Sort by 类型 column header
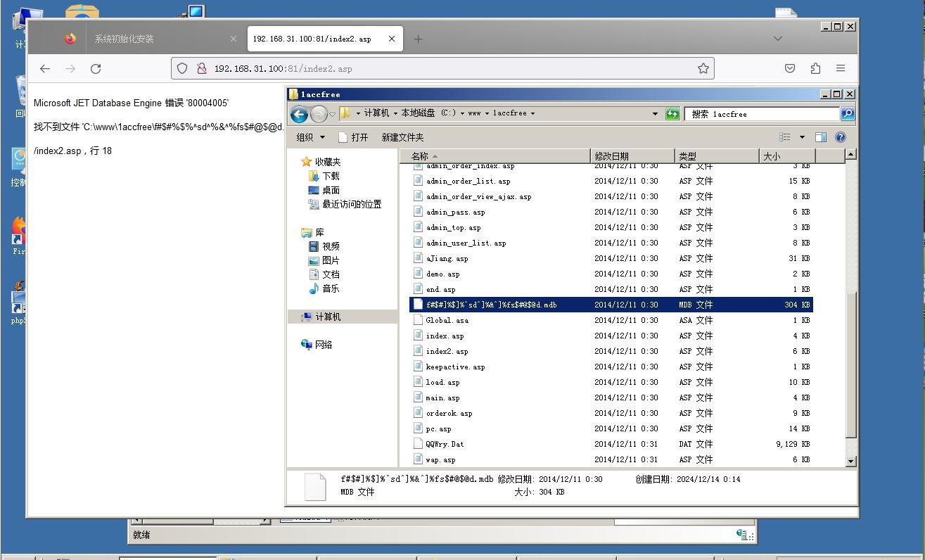 coord(717,156)
